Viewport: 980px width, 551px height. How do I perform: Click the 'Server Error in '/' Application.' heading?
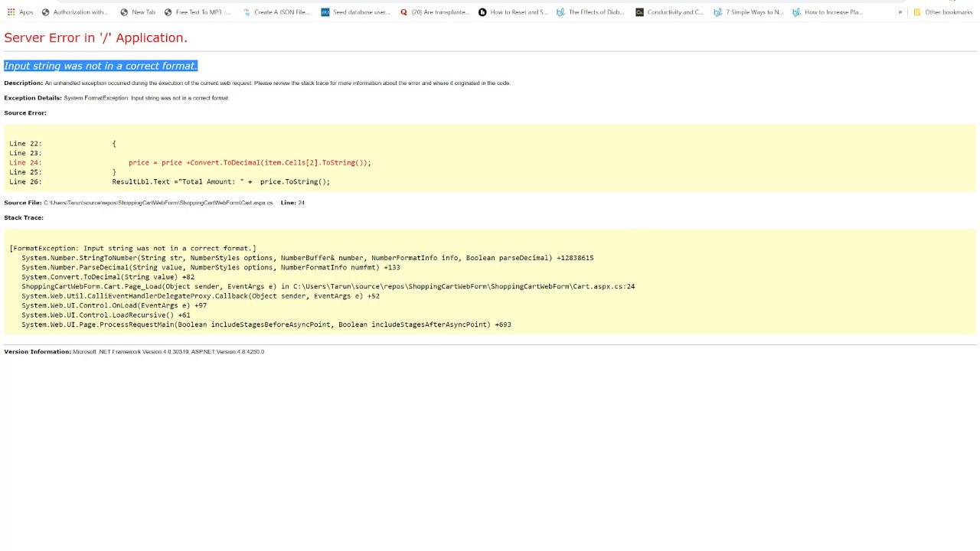(96, 37)
